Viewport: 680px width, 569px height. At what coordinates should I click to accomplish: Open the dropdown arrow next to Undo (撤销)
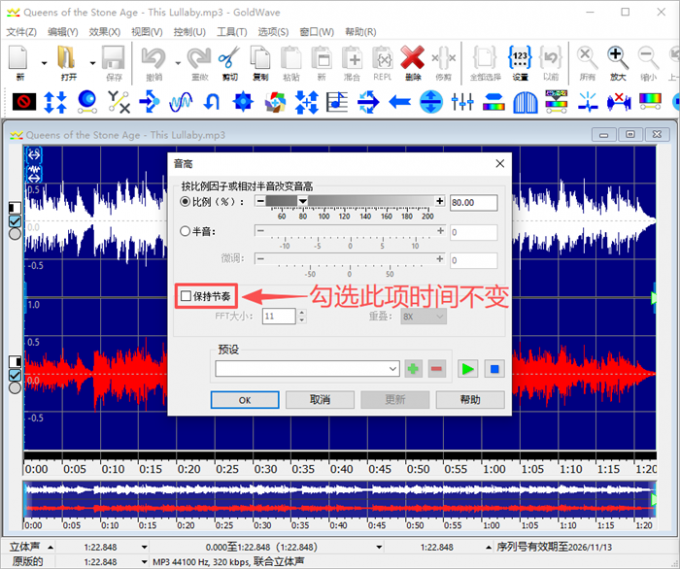(178, 63)
